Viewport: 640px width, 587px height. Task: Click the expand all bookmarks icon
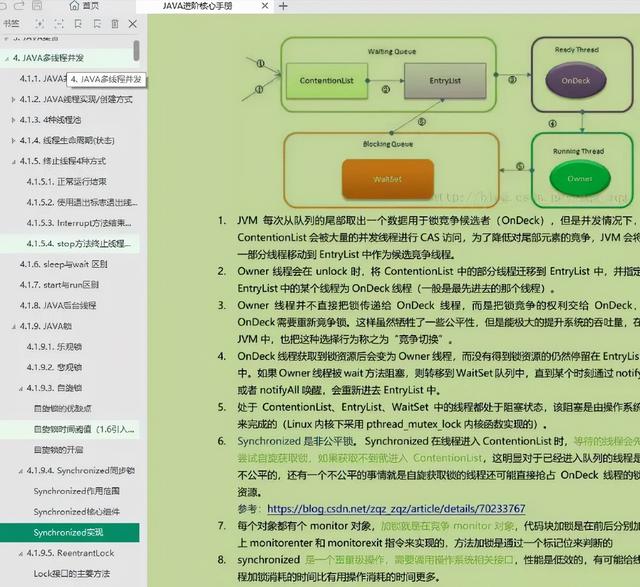[40, 24]
